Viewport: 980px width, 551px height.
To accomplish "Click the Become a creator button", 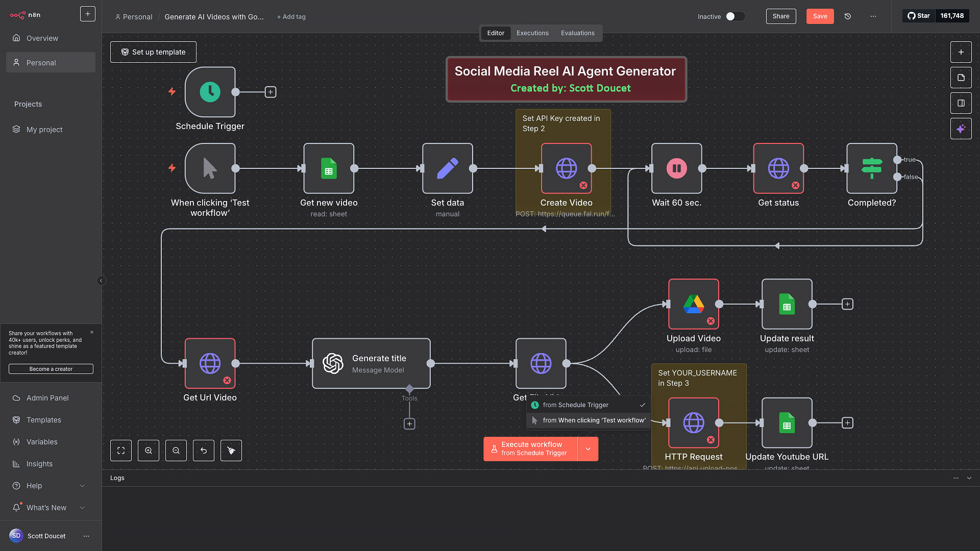I will [x=51, y=369].
